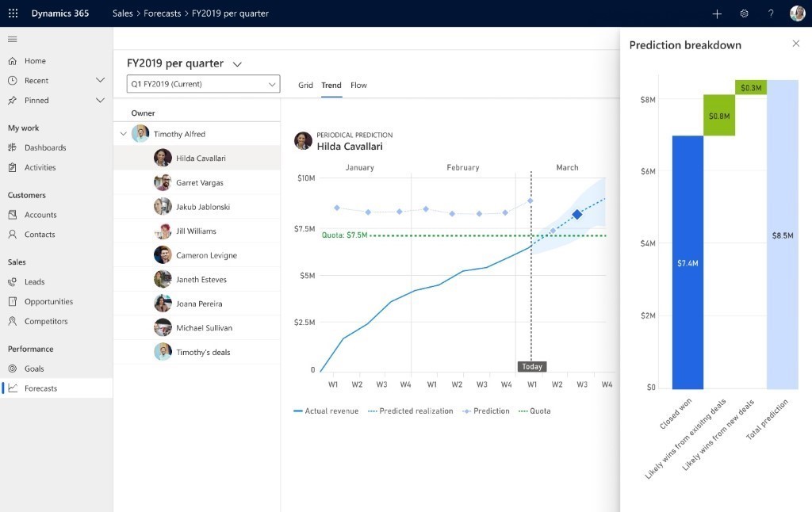This screenshot has height=512, width=812.
Task: Open Dynamics 365 settings gear
Action: click(744, 13)
